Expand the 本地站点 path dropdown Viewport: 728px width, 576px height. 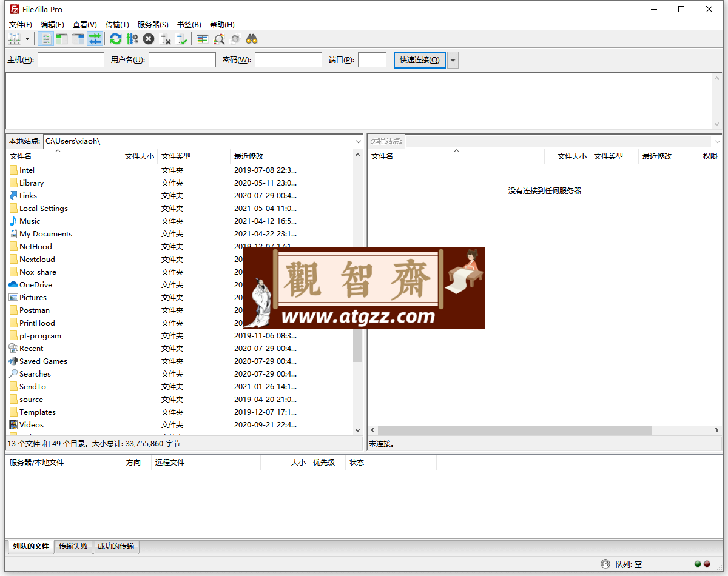pyautogui.click(x=358, y=141)
